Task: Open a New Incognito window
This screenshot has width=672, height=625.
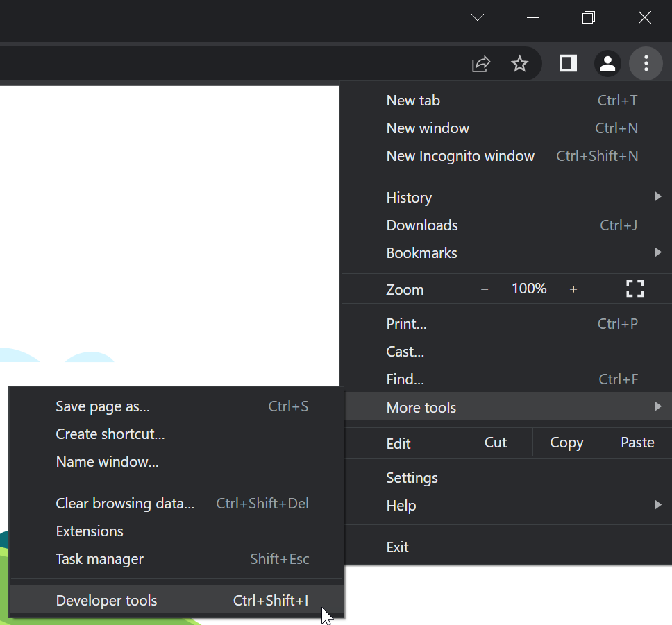Action: pyautogui.click(x=507, y=156)
